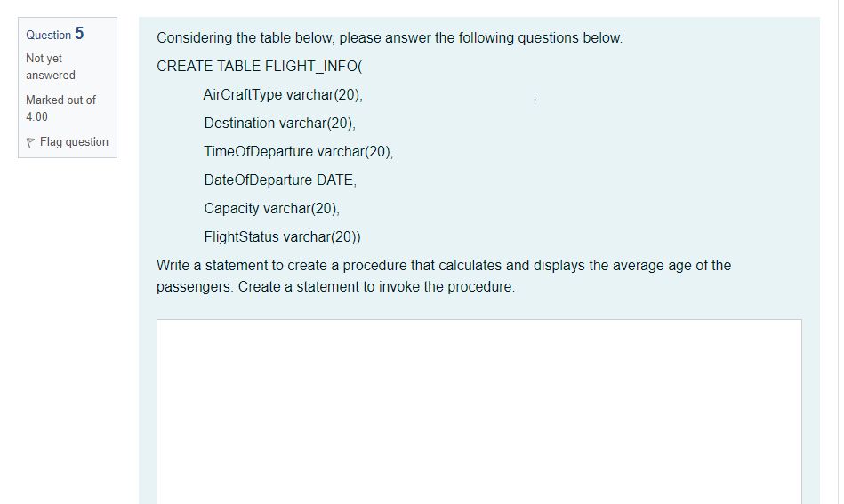Click the FlightStatus varchar(20) line

(282, 237)
